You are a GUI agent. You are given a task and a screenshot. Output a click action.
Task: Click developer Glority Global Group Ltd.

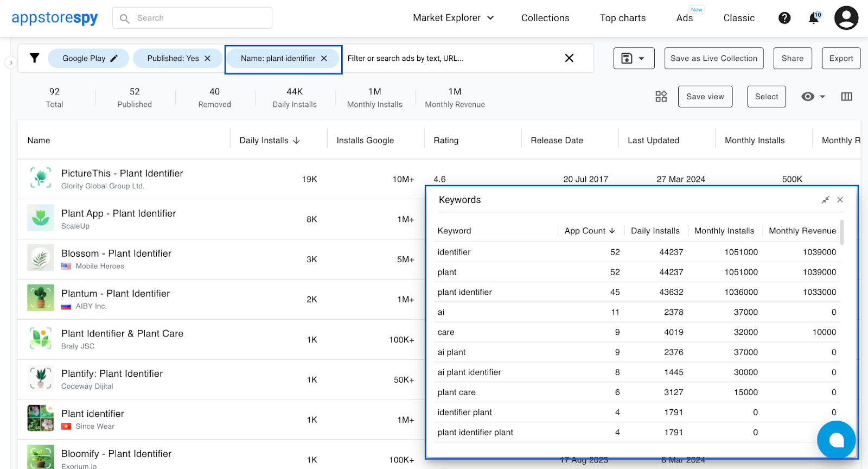pos(103,186)
